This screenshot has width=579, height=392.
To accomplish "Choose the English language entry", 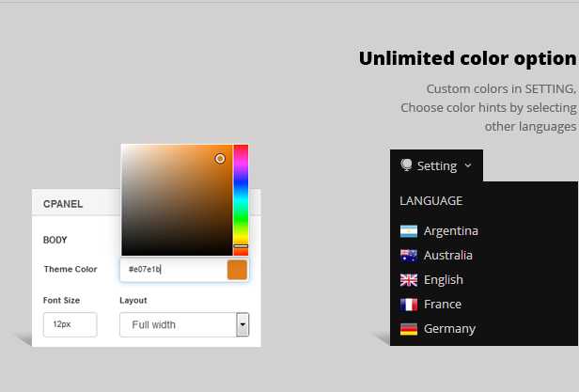I will coord(443,280).
